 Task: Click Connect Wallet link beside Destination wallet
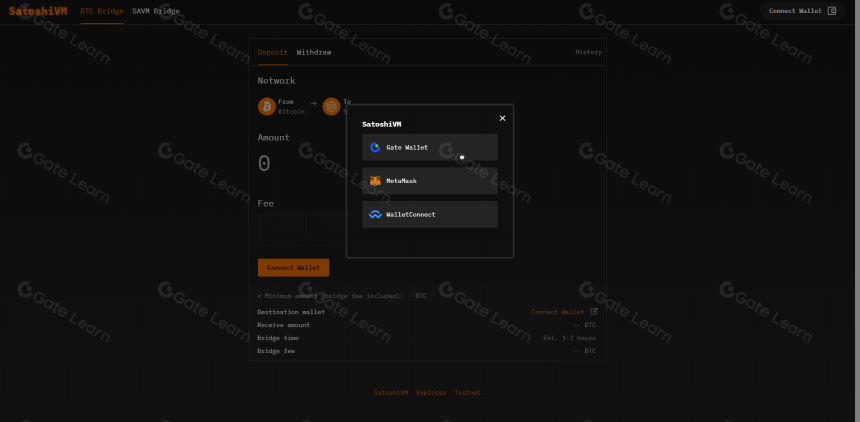(x=558, y=312)
